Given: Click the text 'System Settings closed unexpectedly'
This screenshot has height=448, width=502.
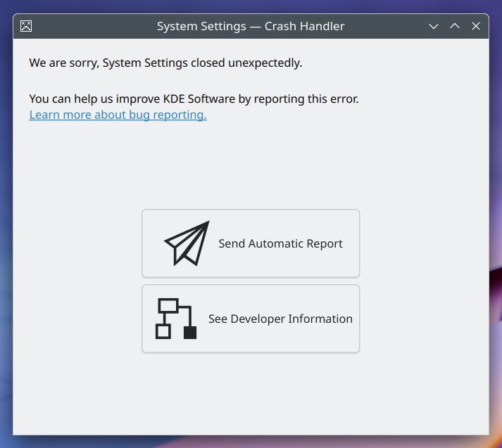Looking at the screenshot, I should 202,63.
